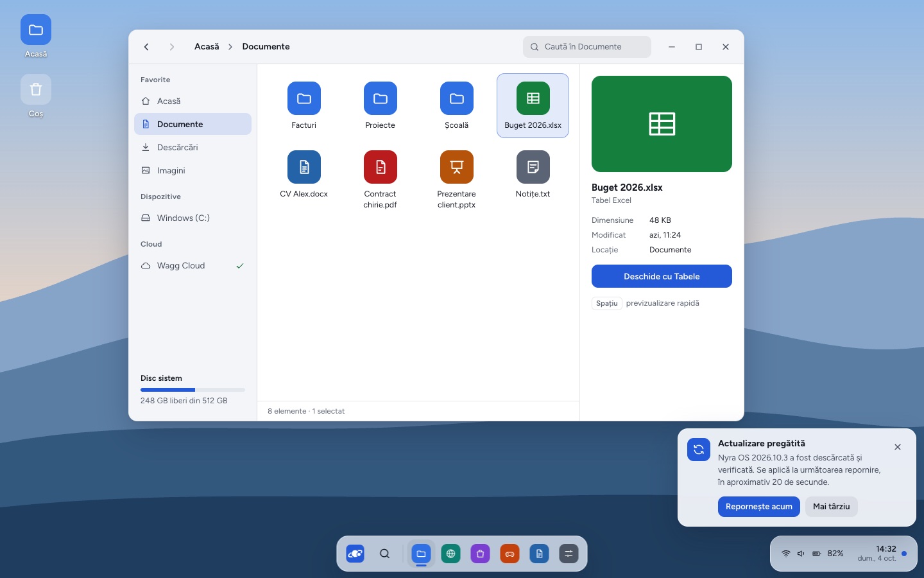
Task: Go forward with the right arrow
Action: pos(171,47)
